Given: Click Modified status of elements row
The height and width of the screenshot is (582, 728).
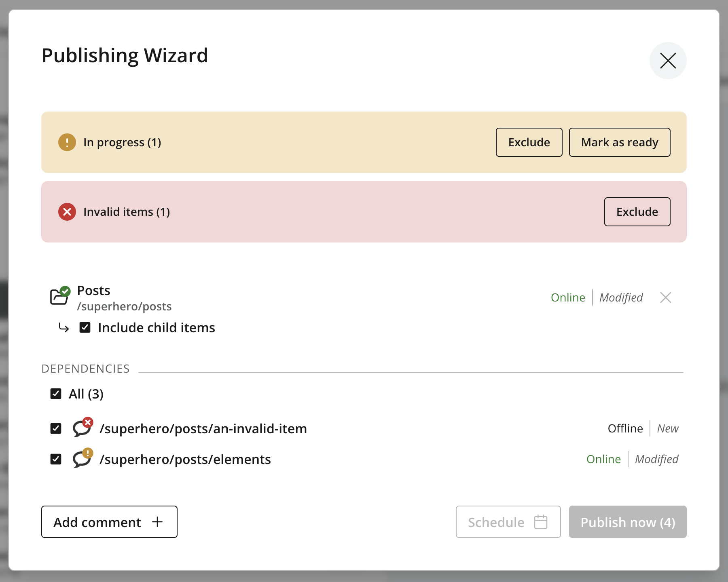Looking at the screenshot, I should tap(656, 459).
